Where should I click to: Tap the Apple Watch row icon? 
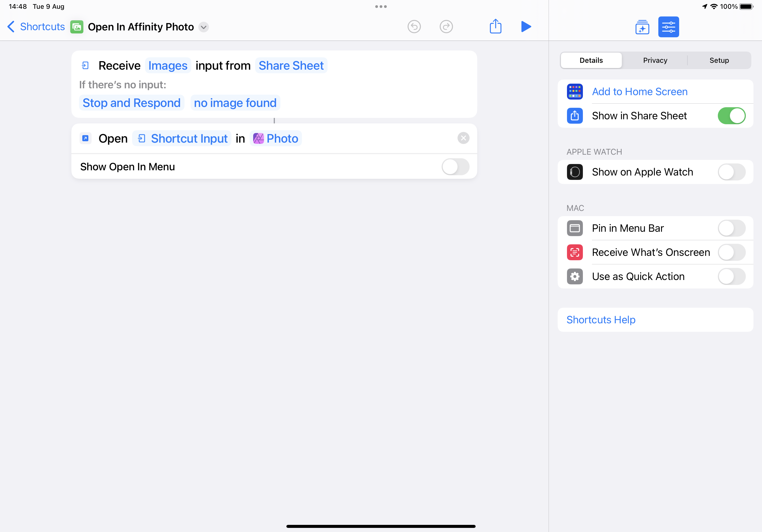click(574, 172)
